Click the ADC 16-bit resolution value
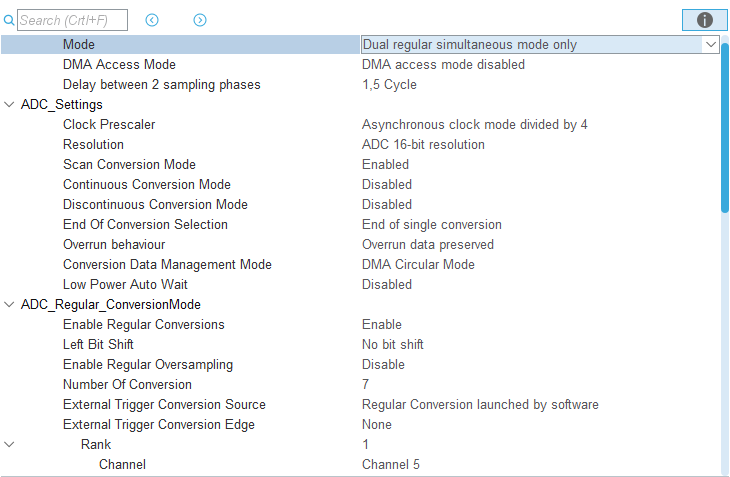The height and width of the screenshot is (477, 730). 423,144
